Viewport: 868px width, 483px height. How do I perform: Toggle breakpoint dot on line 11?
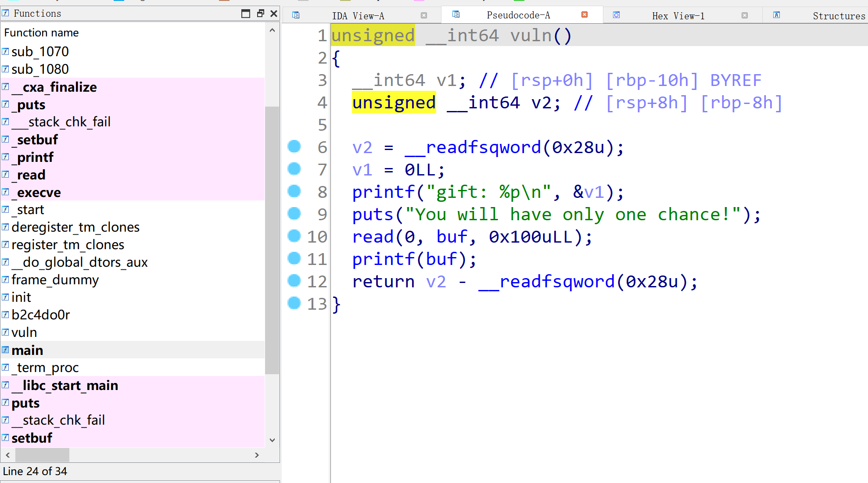coord(294,258)
